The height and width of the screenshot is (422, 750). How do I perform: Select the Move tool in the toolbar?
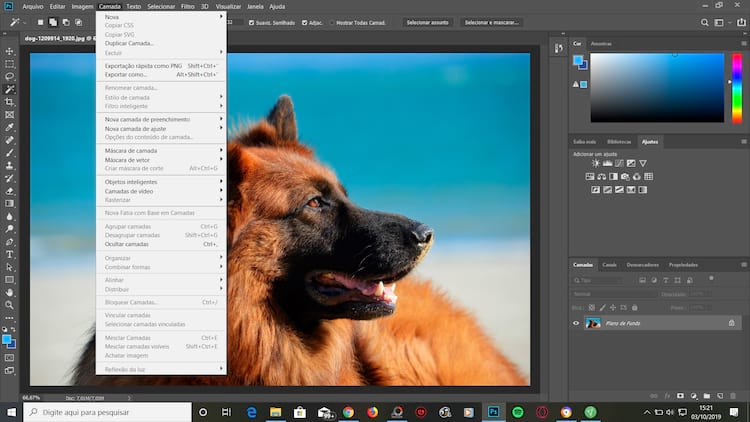pyautogui.click(x=10, y=51)
